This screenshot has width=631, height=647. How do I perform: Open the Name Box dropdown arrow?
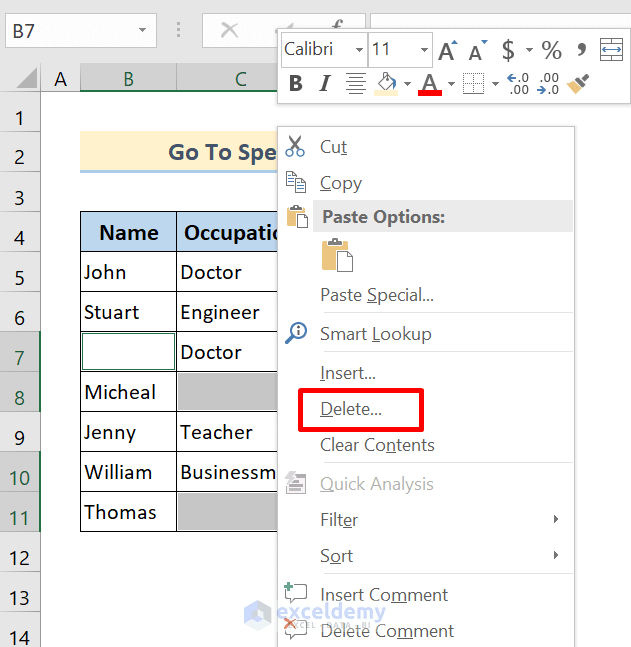pos(142,30)
